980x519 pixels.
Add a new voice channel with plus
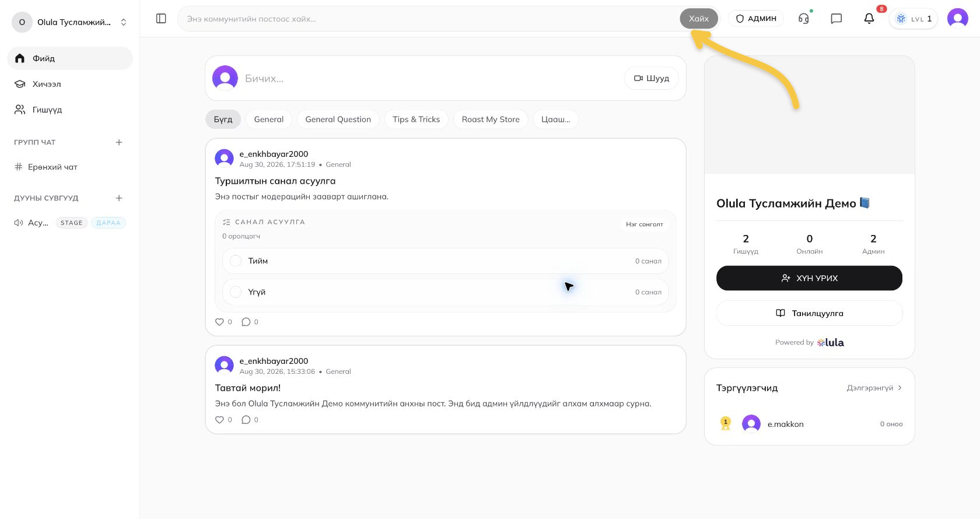[x=119, y=198]
